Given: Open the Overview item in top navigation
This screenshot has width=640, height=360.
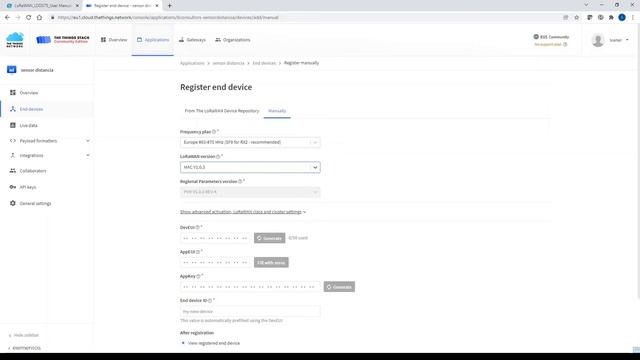Looking at the screenshot, I should [114, 40].
